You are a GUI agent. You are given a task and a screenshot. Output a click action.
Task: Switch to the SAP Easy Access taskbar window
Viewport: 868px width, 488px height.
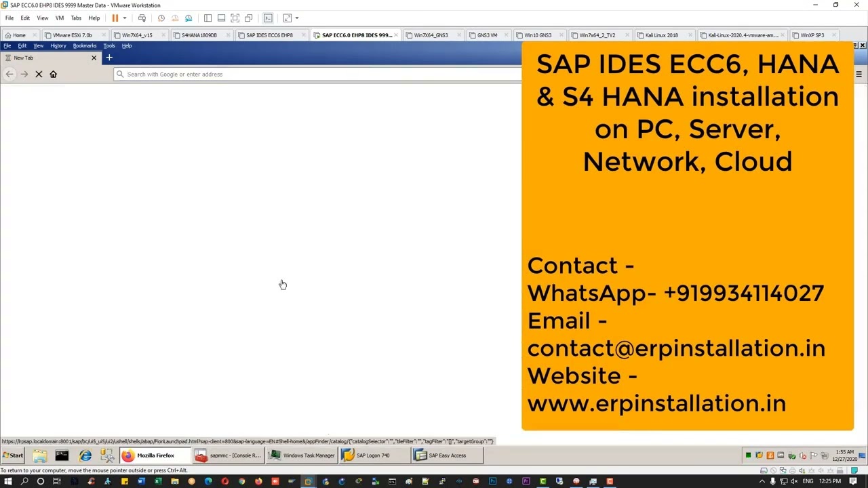(x=448, y=455)
